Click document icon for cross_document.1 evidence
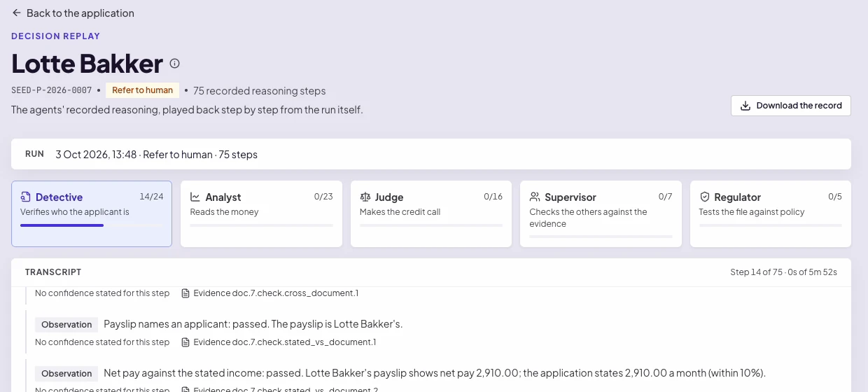Screen dimensions: 868x392 (x=185, y=293)
